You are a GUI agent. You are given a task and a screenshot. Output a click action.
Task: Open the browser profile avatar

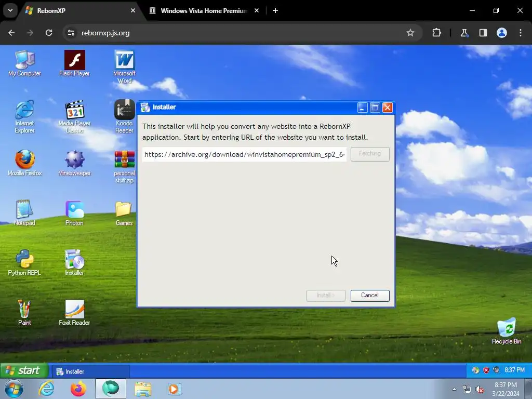[502, 33]
